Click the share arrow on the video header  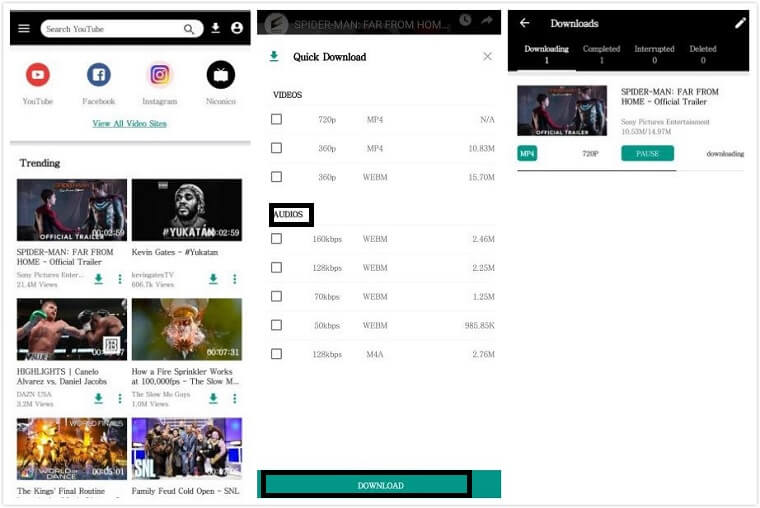click(487, 20)
